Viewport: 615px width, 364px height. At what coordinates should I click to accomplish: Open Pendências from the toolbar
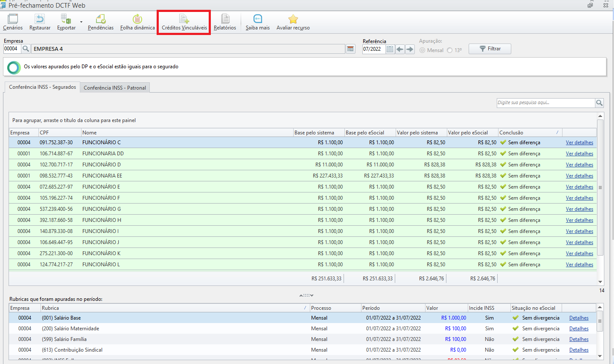[101, 22]
